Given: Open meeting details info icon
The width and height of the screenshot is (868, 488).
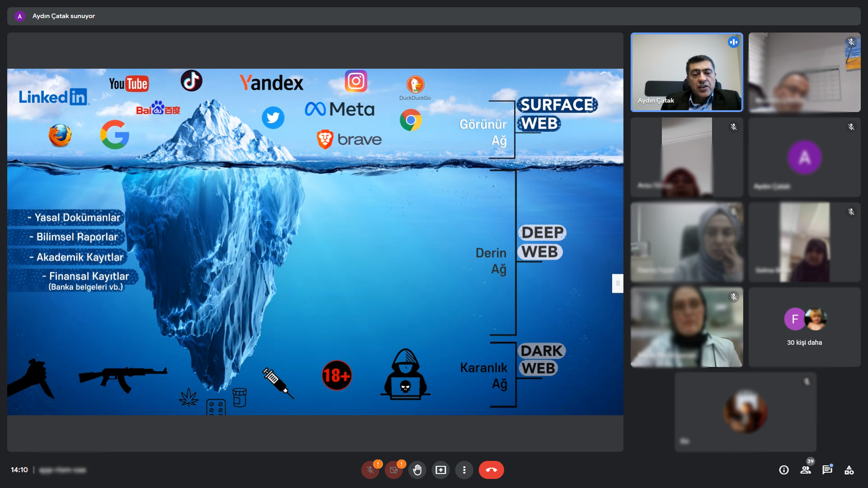Looking at the screenshot, I should [784, 470].
